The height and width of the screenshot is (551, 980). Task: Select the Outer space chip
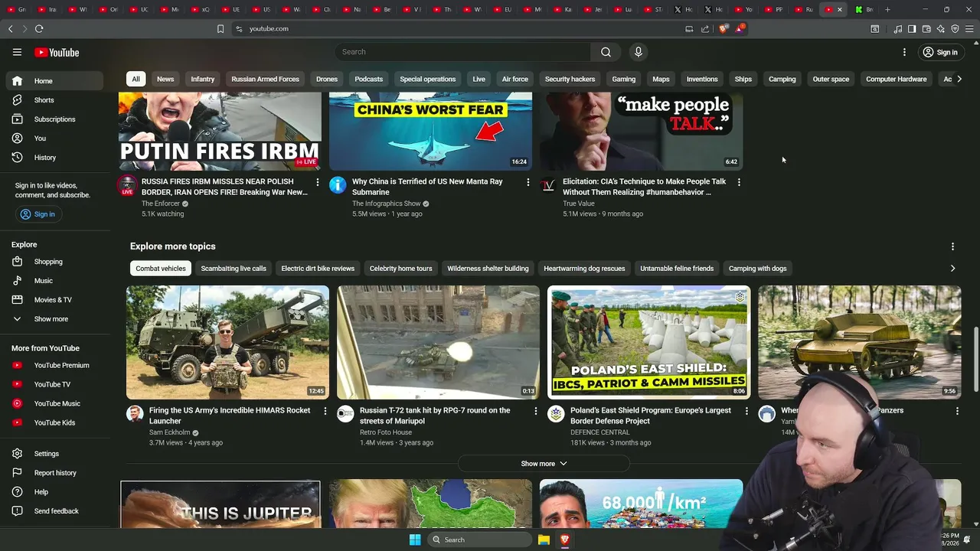(831, 79)
